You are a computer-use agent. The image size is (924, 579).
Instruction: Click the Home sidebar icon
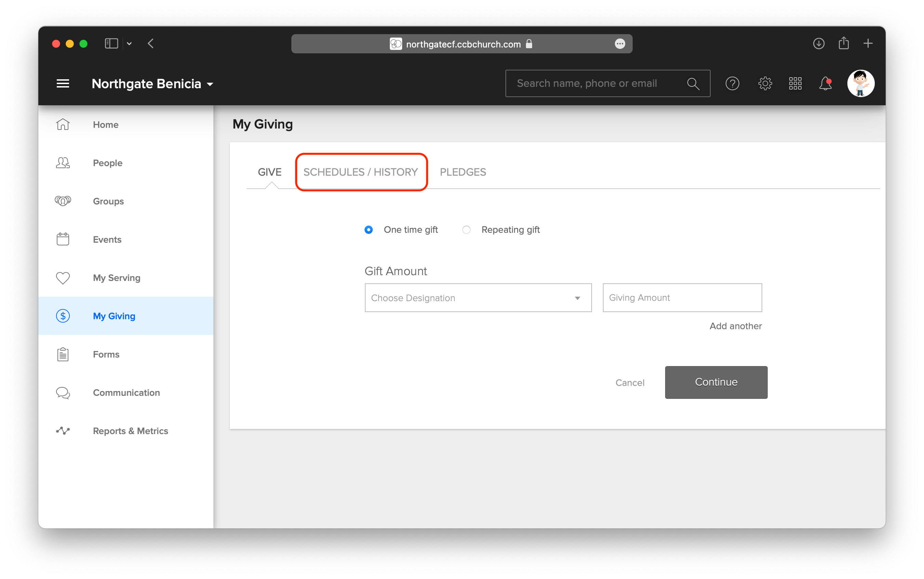[63, 124]
